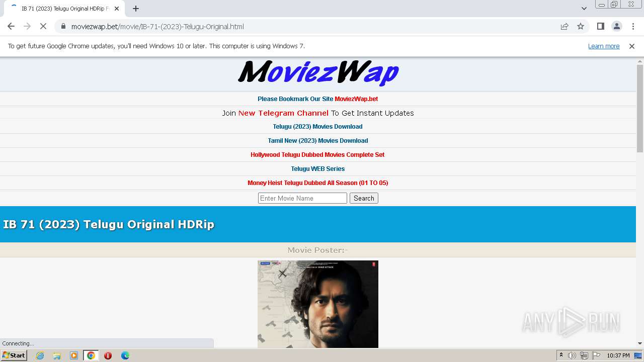Share this page icon
This screenshot has width=644, height=362.
pos(565,26)
